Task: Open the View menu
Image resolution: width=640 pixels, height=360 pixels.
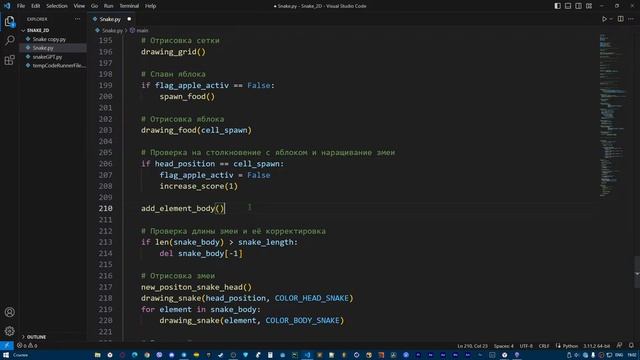Action: 79,6
